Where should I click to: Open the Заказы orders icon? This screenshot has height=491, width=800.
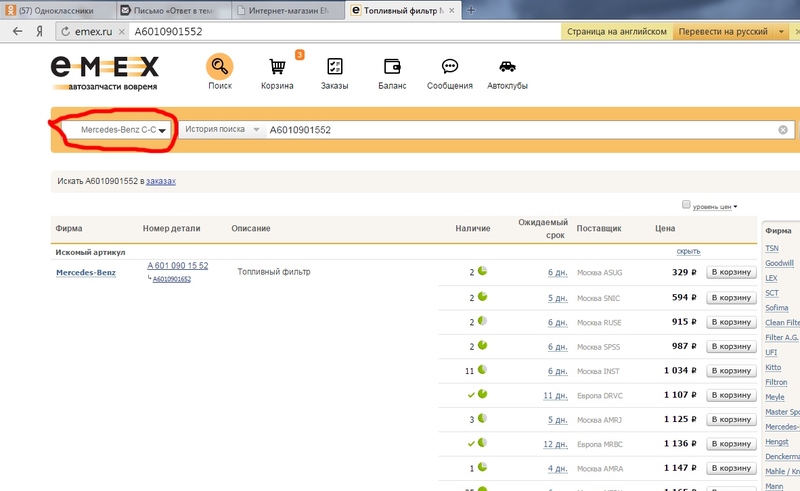tap(335, 68)
